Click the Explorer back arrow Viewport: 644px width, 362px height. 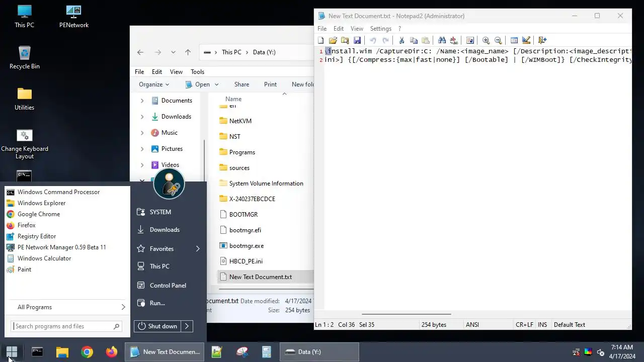[140, 52]
